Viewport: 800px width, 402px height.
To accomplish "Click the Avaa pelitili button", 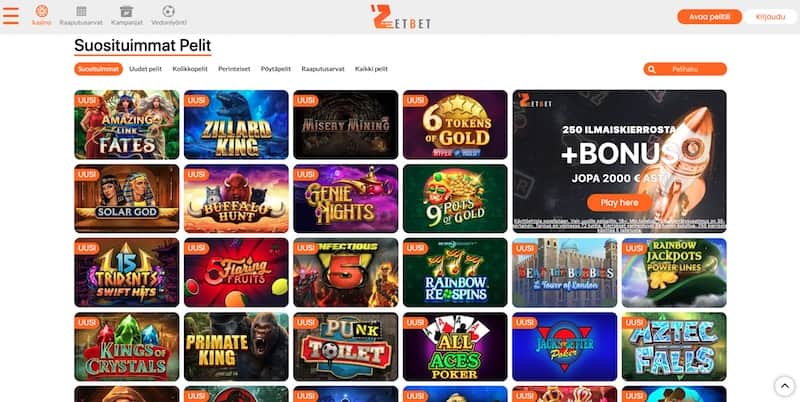I will click(x=709, y=17).
